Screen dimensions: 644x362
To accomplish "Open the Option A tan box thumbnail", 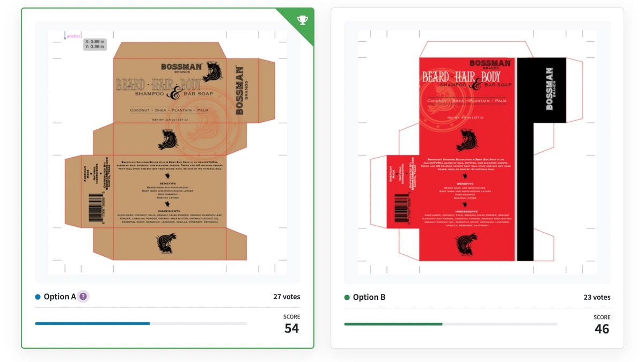I will pos(167,152).
